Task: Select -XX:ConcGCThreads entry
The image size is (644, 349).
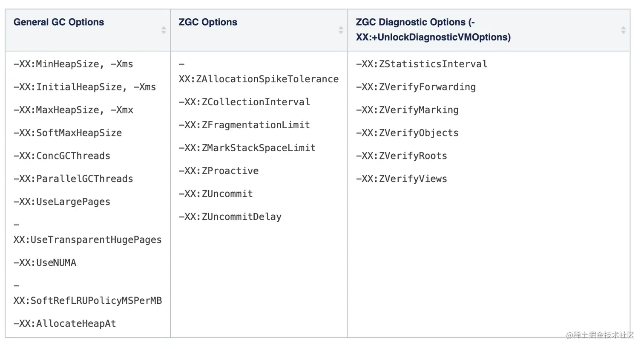Action: (62, 156)
